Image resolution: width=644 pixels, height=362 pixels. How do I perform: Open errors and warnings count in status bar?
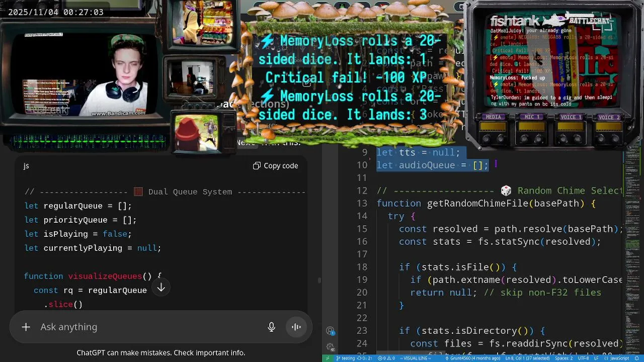(386, 358)
